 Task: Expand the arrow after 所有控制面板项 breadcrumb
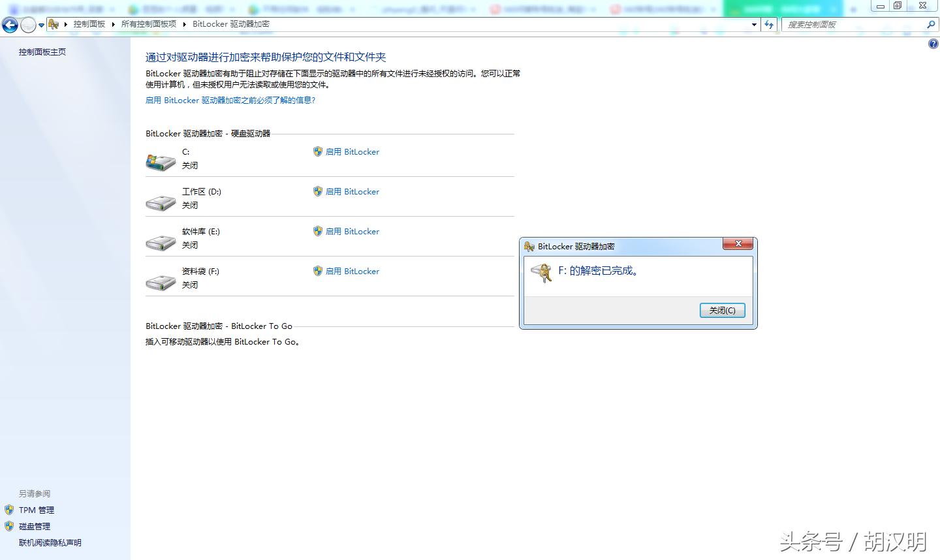pyautogui.click(x=184, y=24)
